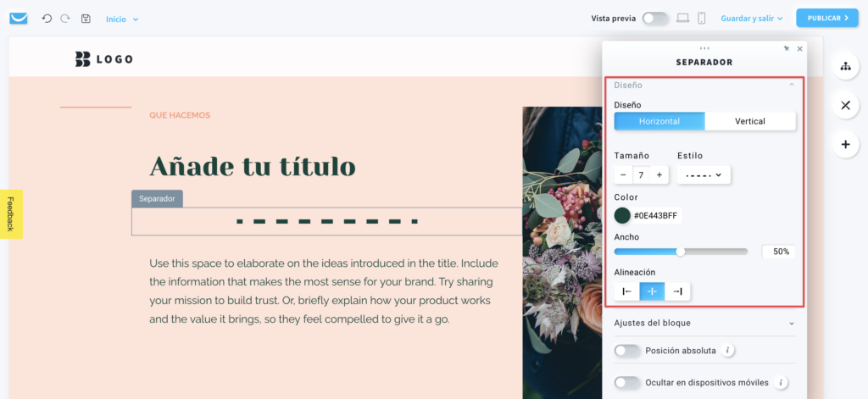Select the body paragraph starting 'Use this space'
868x399 pixels.
click(324, 291)
